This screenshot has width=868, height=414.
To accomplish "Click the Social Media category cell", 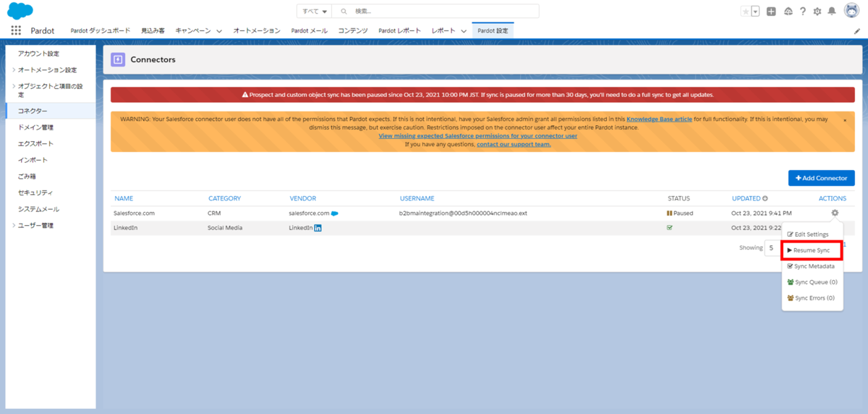I will tap(226, 227).
